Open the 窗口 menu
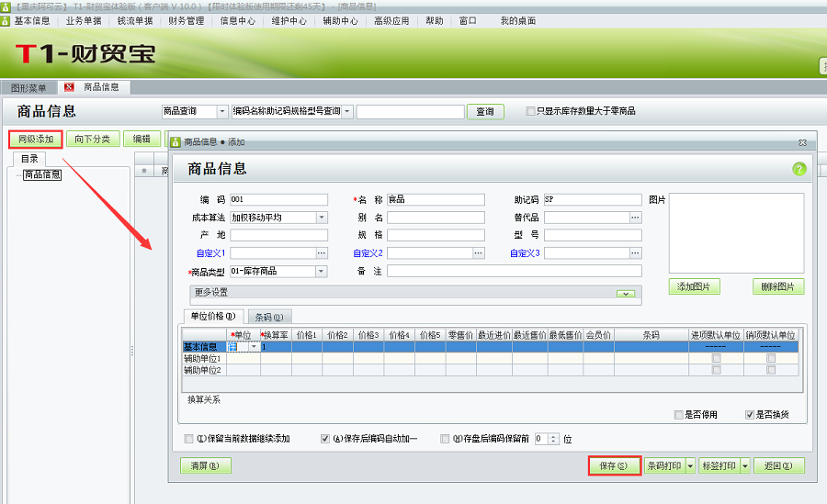The height and width of the screenshot is (504, 827). (468, 20)
